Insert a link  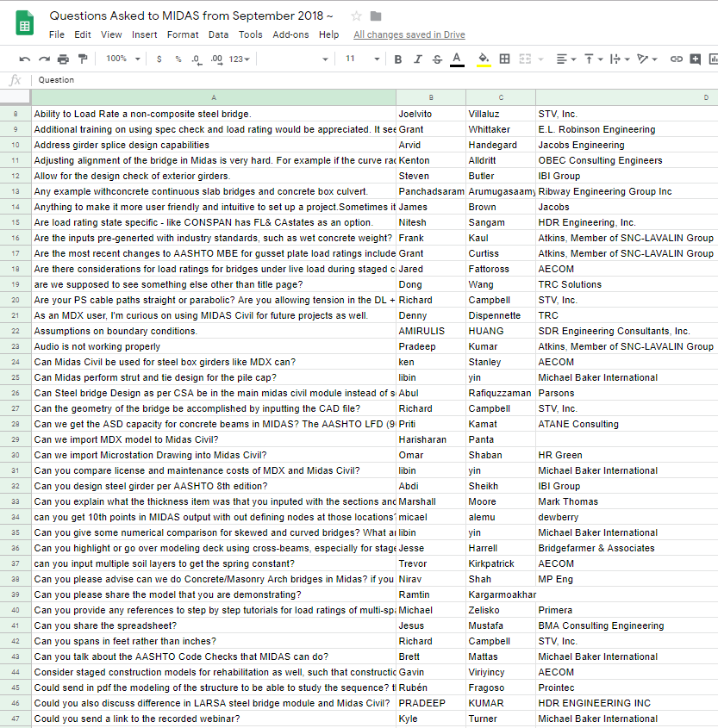tap(677, 59)
